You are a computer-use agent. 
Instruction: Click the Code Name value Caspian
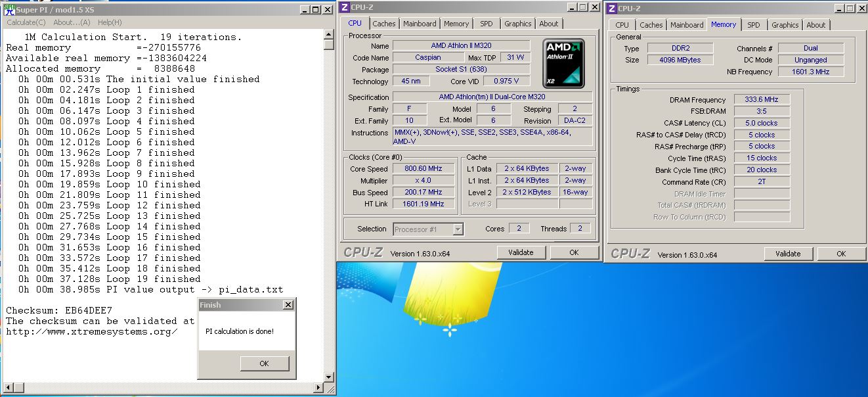tap(428, 57)
